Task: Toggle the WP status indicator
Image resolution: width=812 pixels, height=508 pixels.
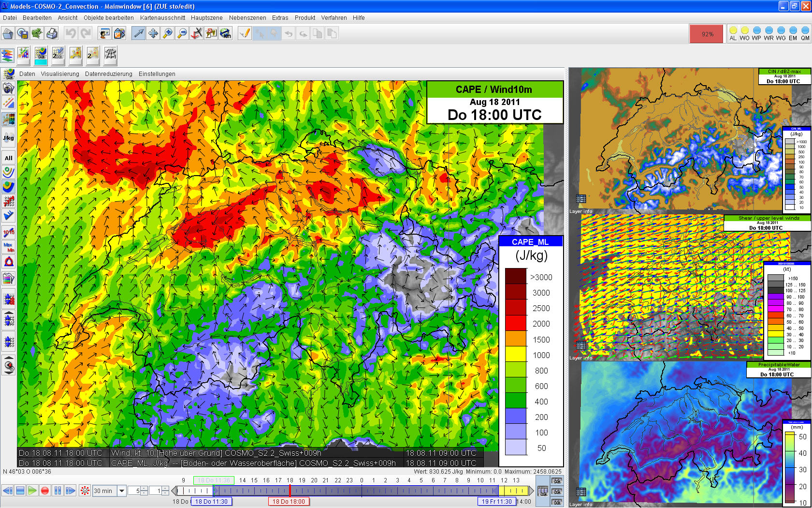Action: click(756, 34)
